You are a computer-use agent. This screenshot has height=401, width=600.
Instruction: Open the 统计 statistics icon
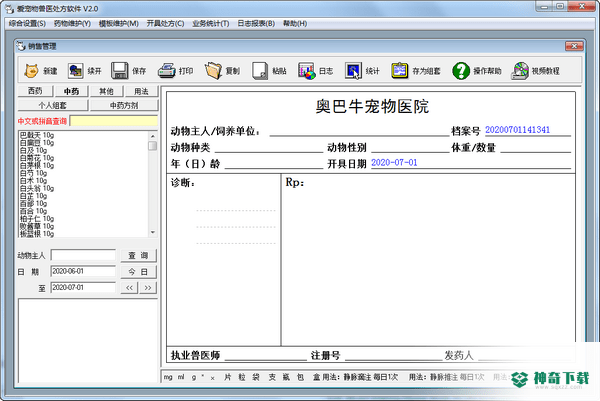click(x=353, y=71)
